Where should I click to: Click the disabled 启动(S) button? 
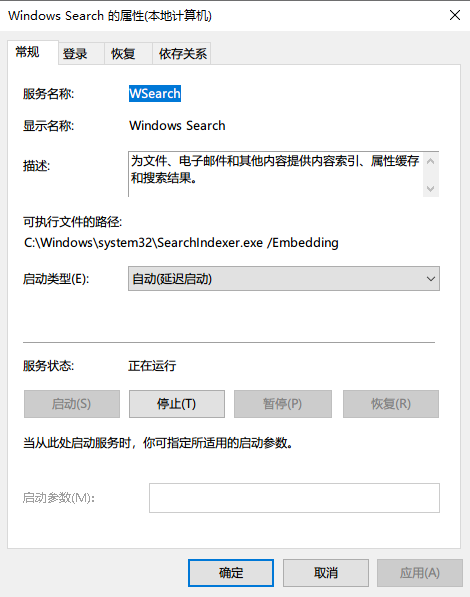[72, 404]
